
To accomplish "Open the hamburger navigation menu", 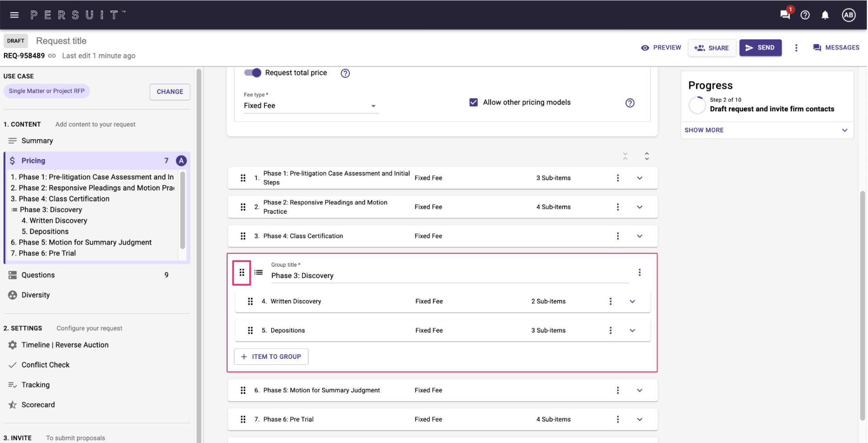I will pos(14,15).
